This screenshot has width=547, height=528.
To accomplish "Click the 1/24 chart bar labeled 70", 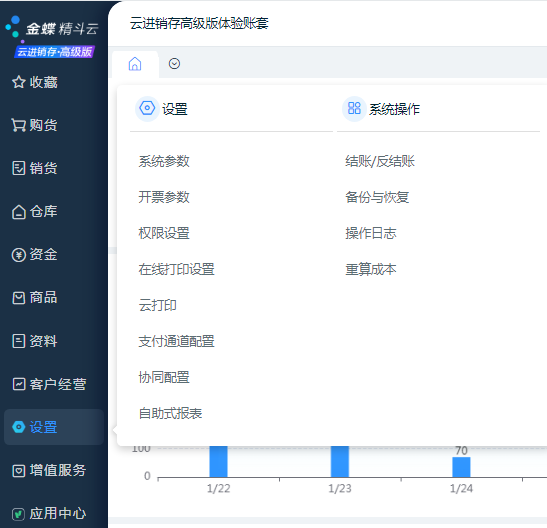I will tap(461, 467).
